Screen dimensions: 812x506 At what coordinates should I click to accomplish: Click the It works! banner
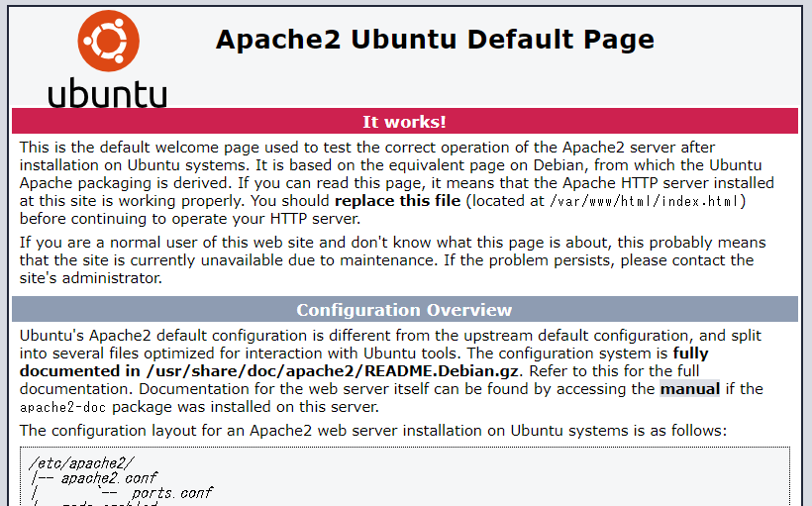404,121
